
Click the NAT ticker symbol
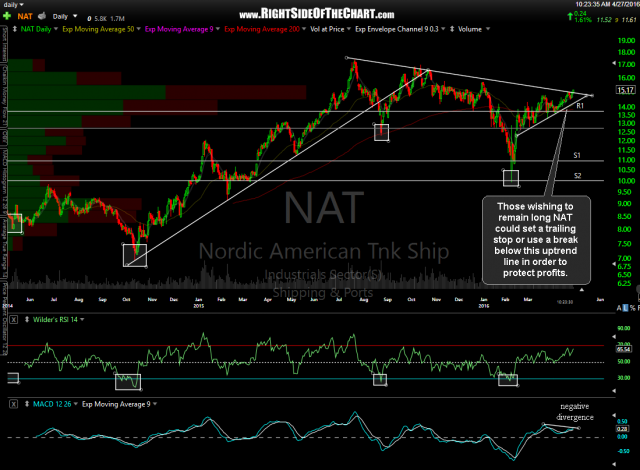tap(25, 16)
